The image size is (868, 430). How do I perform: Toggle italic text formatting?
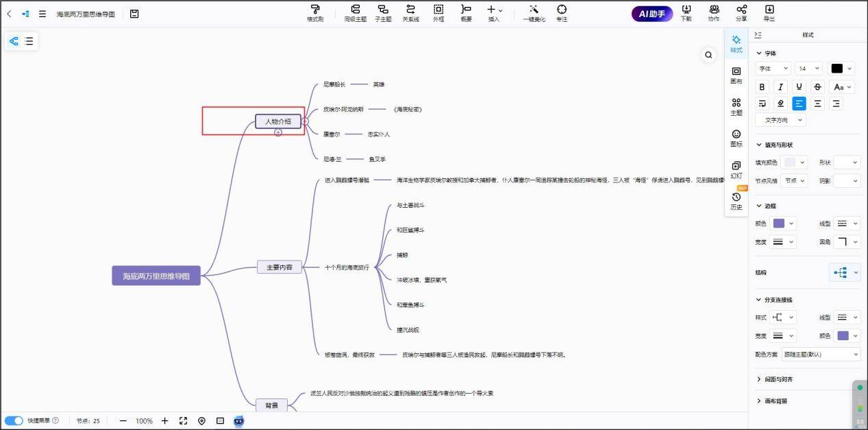point(780,86)
